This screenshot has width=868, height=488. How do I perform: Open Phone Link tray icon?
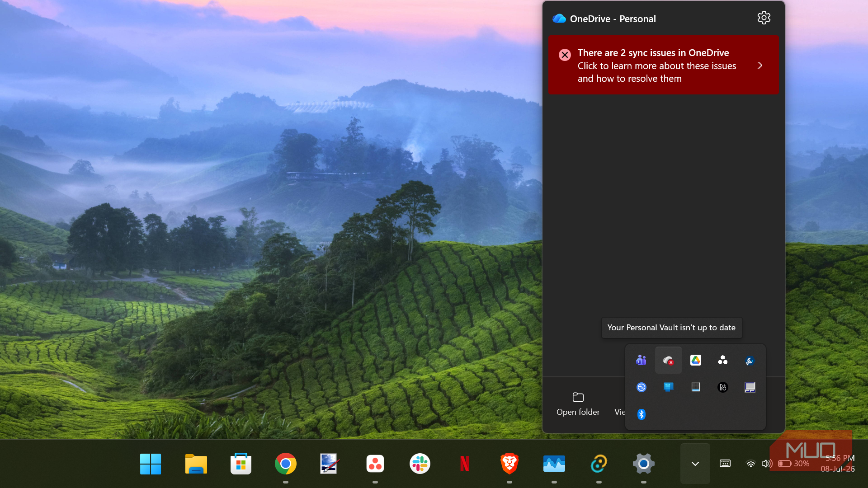click(x=668, y=387)
